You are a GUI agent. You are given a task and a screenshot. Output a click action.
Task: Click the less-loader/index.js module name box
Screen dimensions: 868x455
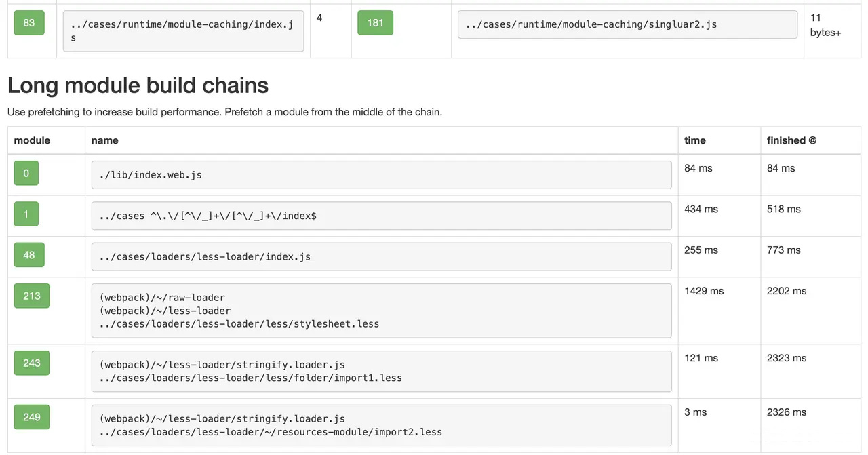click(381, 256)
